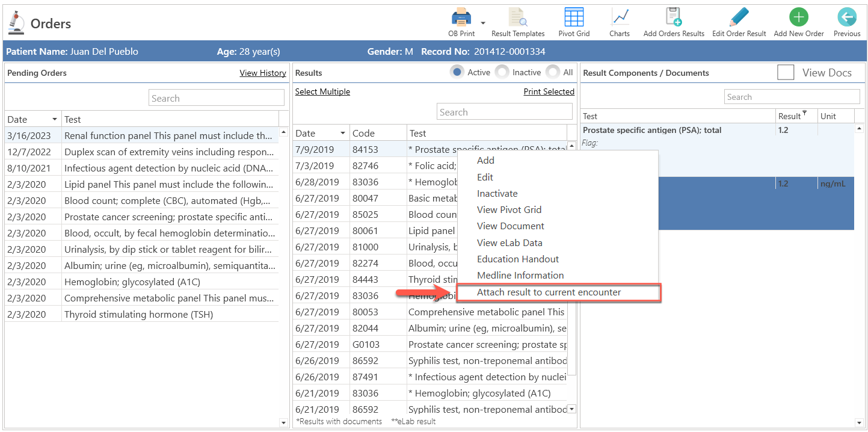Click the Orders microscope icon
Viewport: 868px width, 432px height.
(16, 23)
